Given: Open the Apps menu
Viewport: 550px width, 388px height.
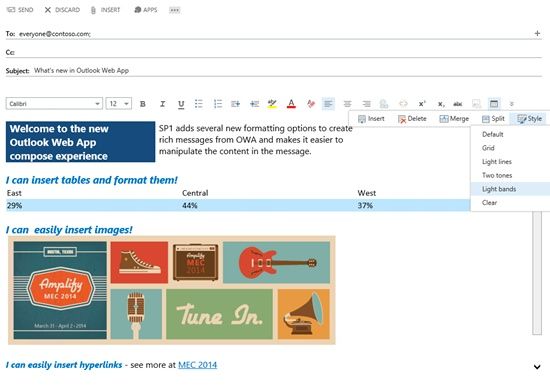Looking at the screenshot, I should [146, 10].
